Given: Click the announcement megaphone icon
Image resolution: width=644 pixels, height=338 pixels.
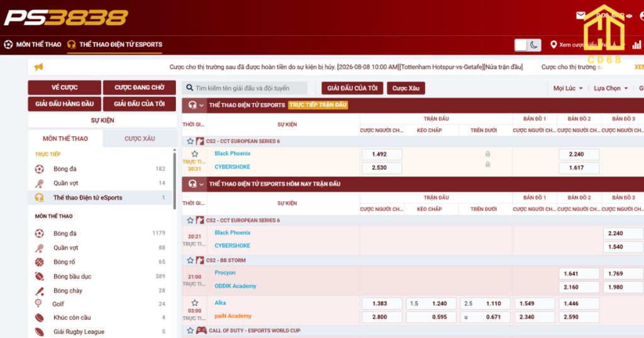Looking at the screenshot, I should tap(38, 67).
